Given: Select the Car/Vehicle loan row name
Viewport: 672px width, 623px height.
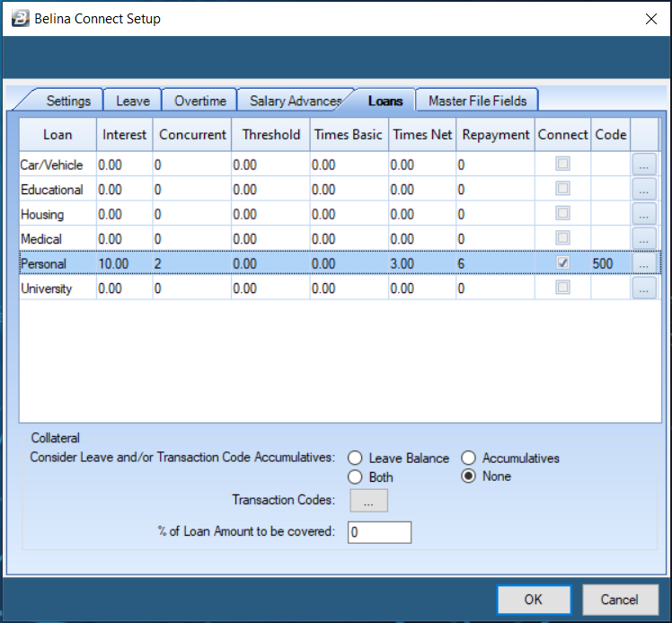Looking at the screenshot, I should tap(57, 165).
